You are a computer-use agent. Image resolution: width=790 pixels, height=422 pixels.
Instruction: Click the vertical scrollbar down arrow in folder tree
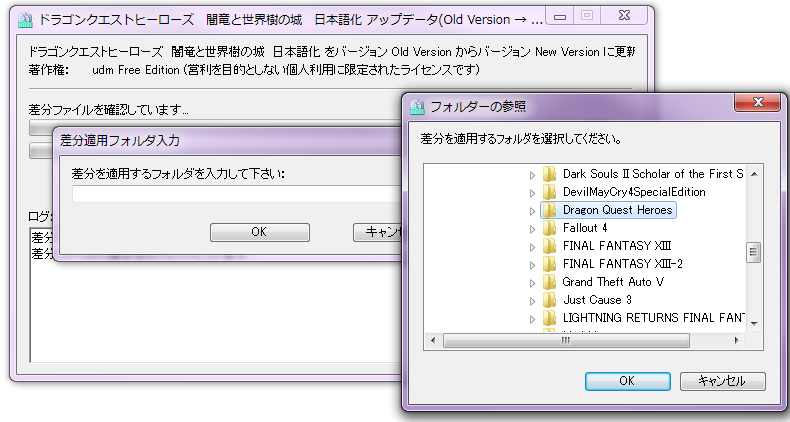(x=755, y=324)
